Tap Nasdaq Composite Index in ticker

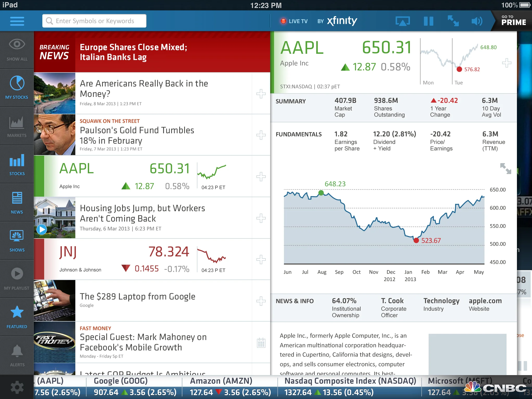coord(350,387)
